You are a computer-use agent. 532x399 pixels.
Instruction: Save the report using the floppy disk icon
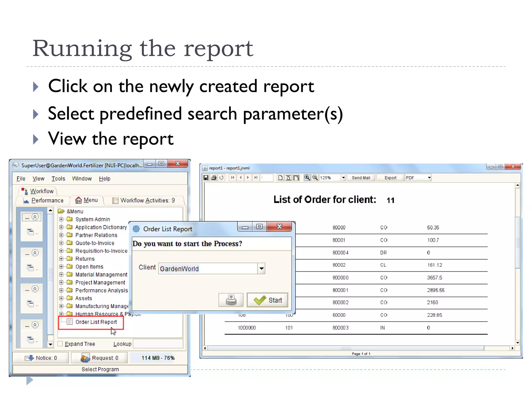(206, 178)
